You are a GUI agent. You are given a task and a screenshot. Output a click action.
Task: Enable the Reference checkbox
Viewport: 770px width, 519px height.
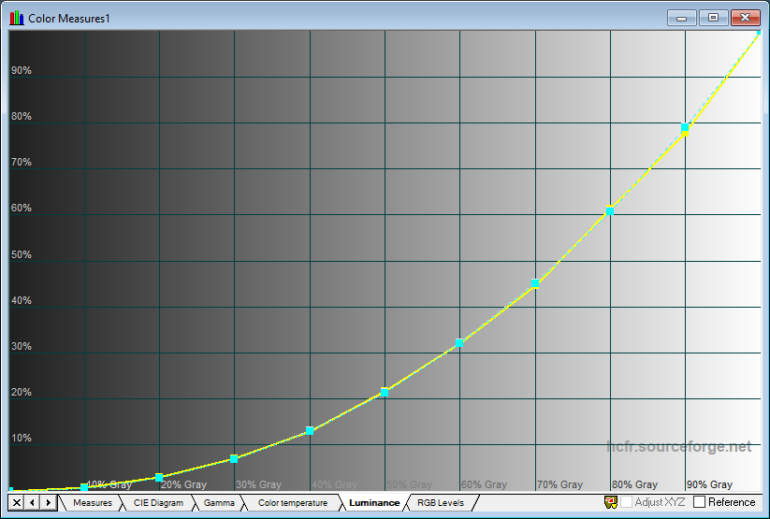699,502
